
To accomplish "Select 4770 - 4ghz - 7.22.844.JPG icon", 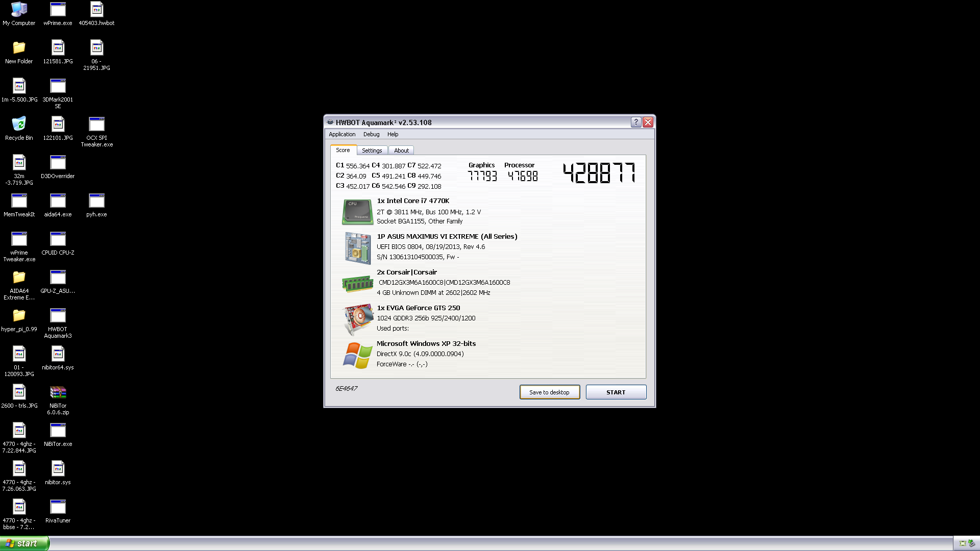I will [19, 438].
